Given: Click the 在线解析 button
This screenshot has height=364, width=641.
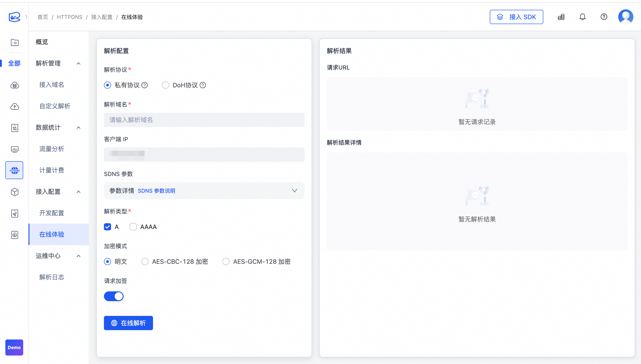Looking at the screenshot, I should click(128, 323).
